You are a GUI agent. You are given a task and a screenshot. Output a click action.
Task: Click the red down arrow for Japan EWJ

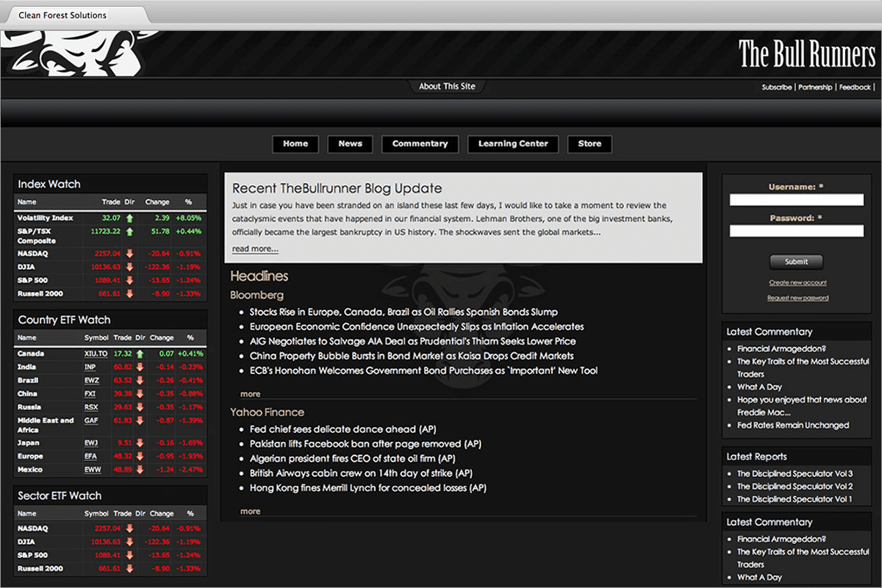point(139,443)
